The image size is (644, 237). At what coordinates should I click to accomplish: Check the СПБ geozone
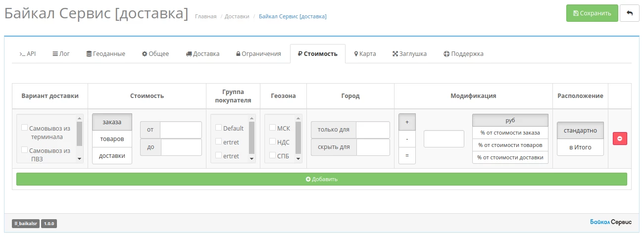click(x=272, y=156)
